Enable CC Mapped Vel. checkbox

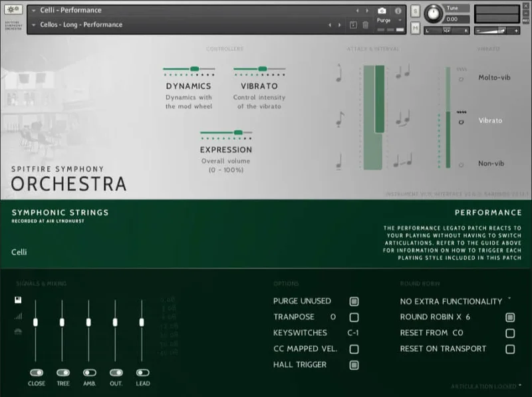354,349
